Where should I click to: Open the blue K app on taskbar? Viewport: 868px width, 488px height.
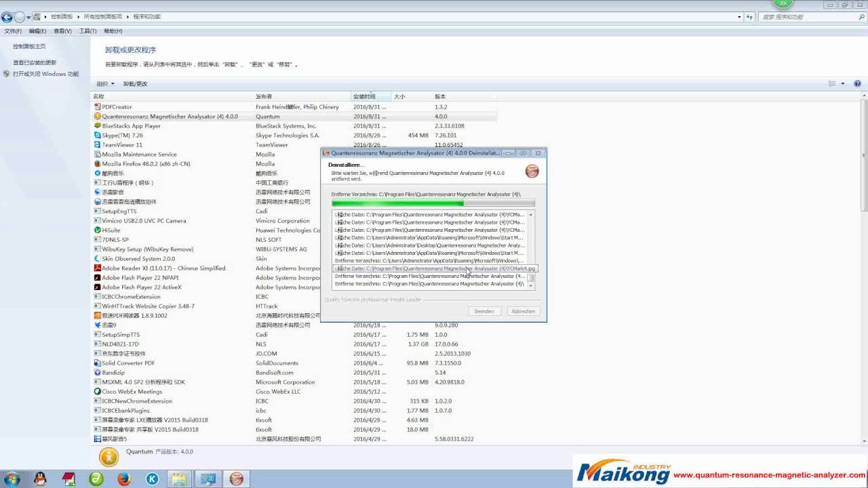(x=153, y=479)
